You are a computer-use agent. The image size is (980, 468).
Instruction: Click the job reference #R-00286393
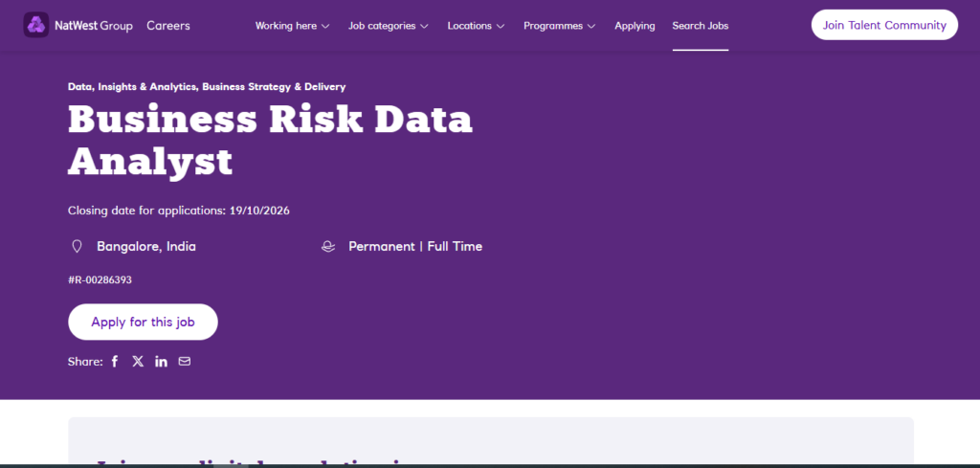click(100, 279)
